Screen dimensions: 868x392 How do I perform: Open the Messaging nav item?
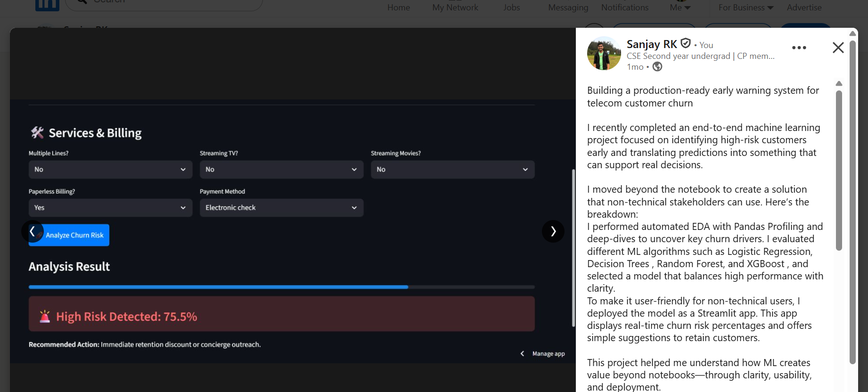[x=568, y=8]
